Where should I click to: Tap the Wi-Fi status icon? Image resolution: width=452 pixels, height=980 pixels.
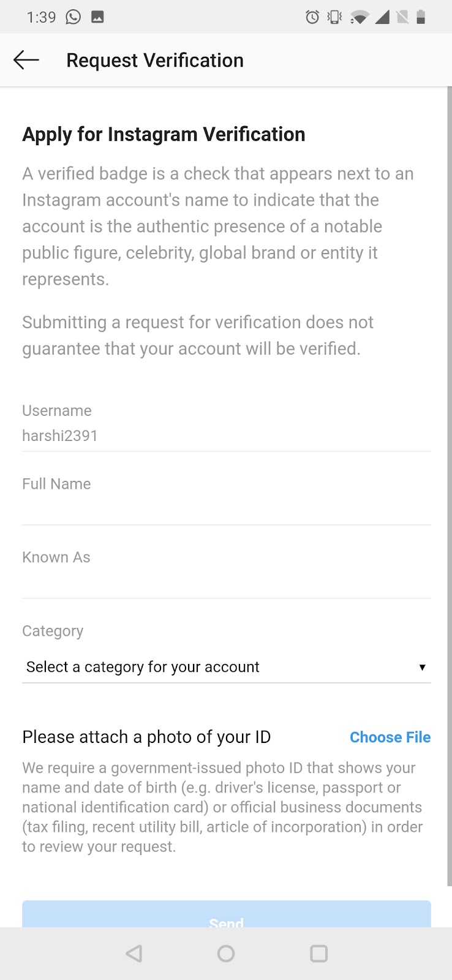359,18
